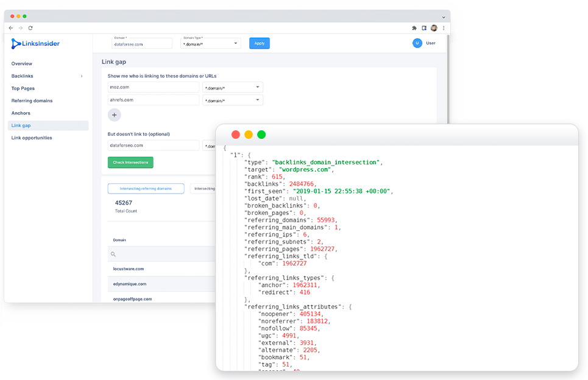Click the User name label
Image resolution: width=588 pixels, height=380 pixels.
tap(431, 43)
